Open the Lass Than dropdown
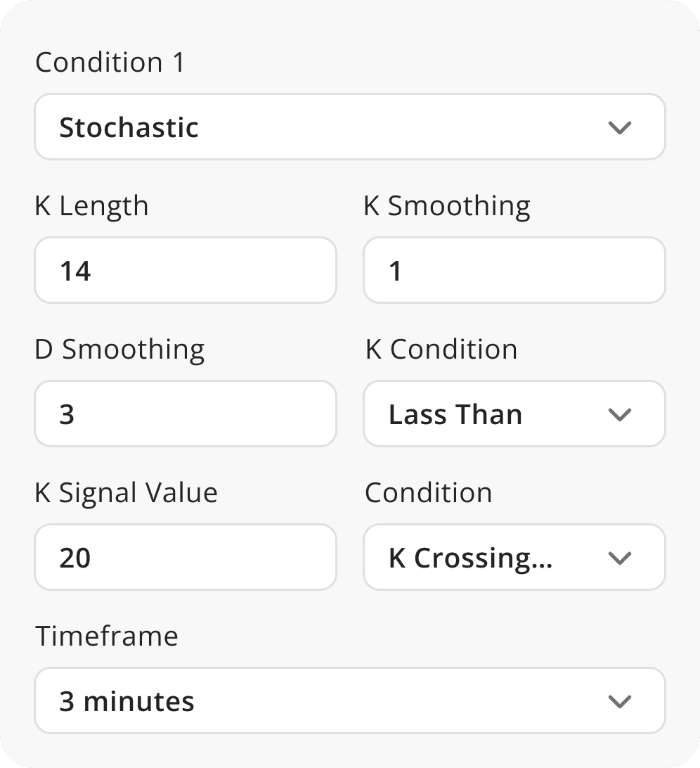Image resolution: width=700 pixels, height=768 pixels. [513, 414]
